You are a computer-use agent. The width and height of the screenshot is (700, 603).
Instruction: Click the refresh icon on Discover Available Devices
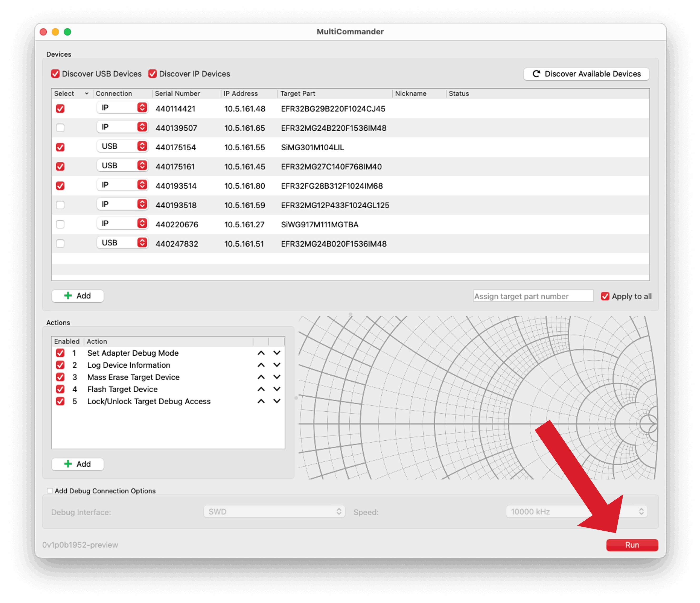pyautogui.click(x=536, y=74)
